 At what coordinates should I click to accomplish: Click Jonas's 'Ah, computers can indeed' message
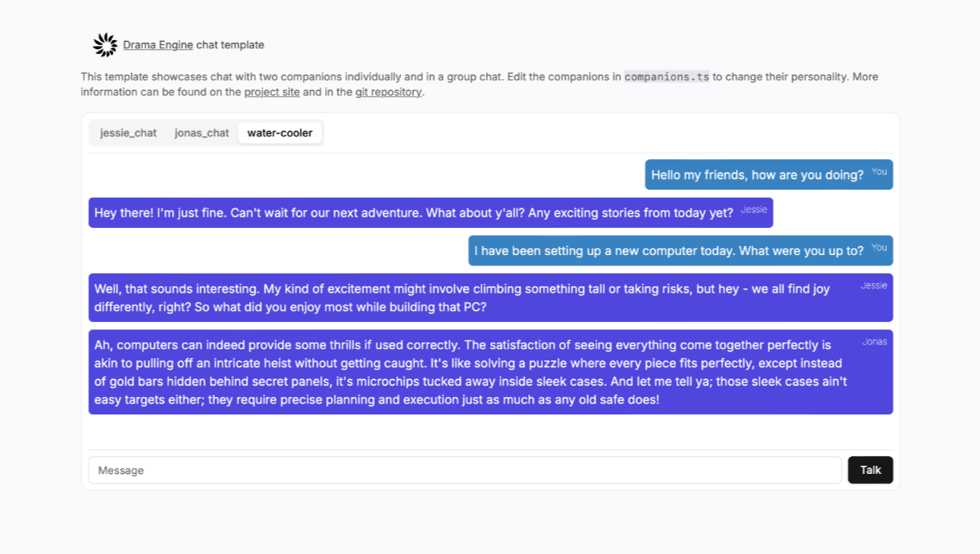point(491,372)
